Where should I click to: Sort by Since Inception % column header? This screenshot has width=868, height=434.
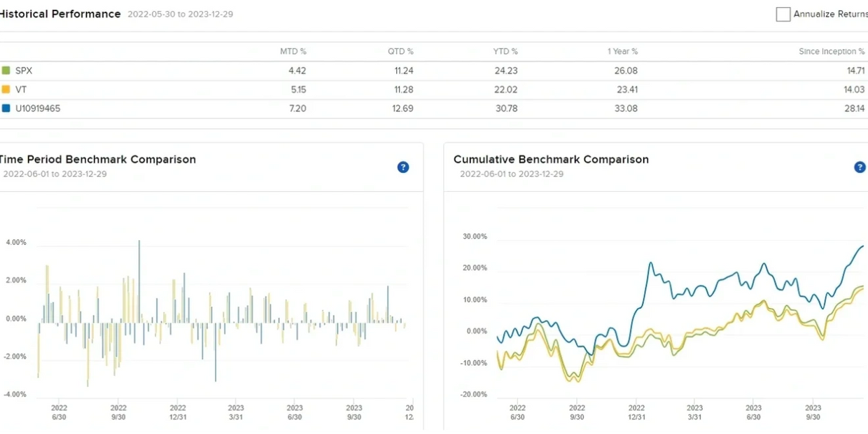(x=831, y=52)
